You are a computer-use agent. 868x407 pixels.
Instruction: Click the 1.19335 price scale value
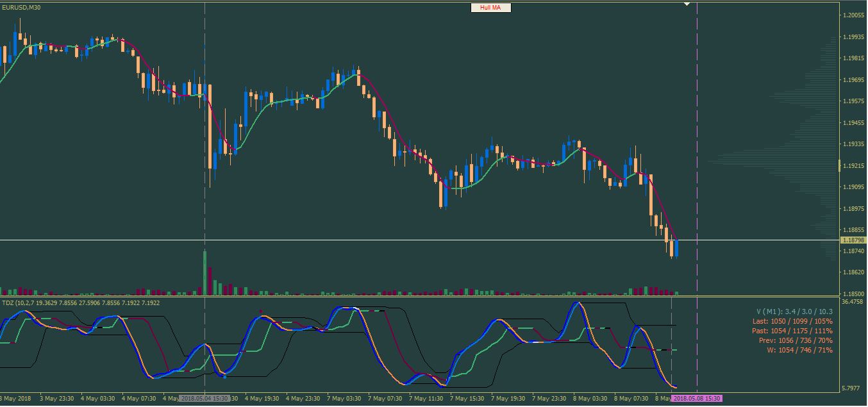854,144
